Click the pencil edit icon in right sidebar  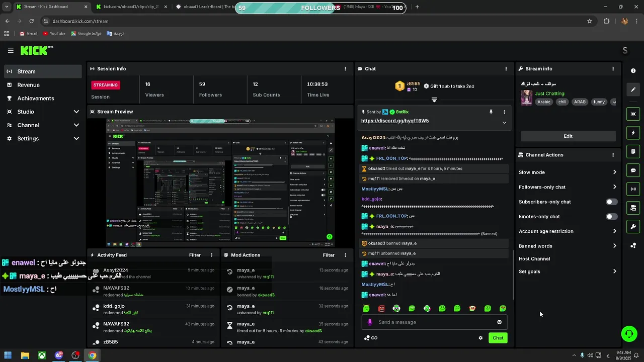pos(633,89)
